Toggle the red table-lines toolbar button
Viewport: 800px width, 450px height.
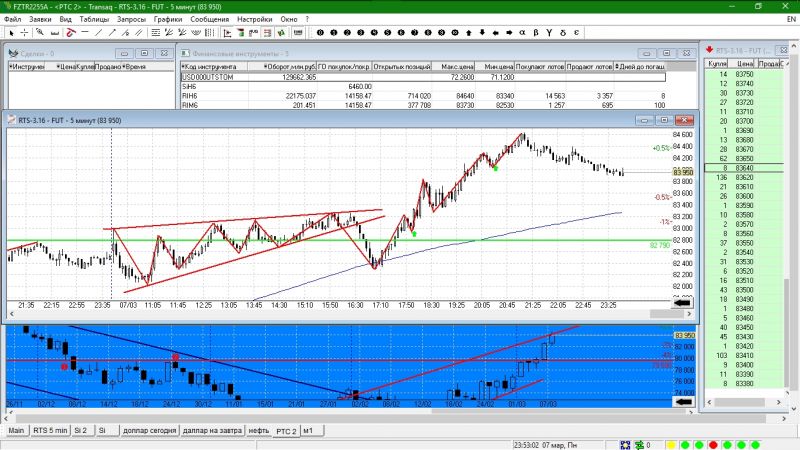267,33
